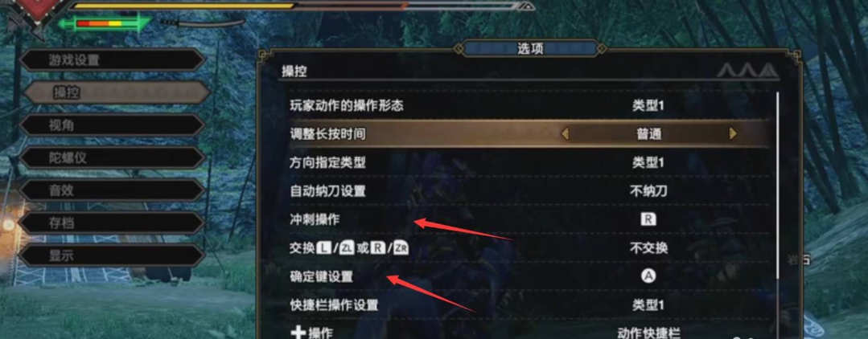The height and width of the screenshot is (339, 868).
Task: Click right arrow for 调整长按时间
Action: pos(733,134)
